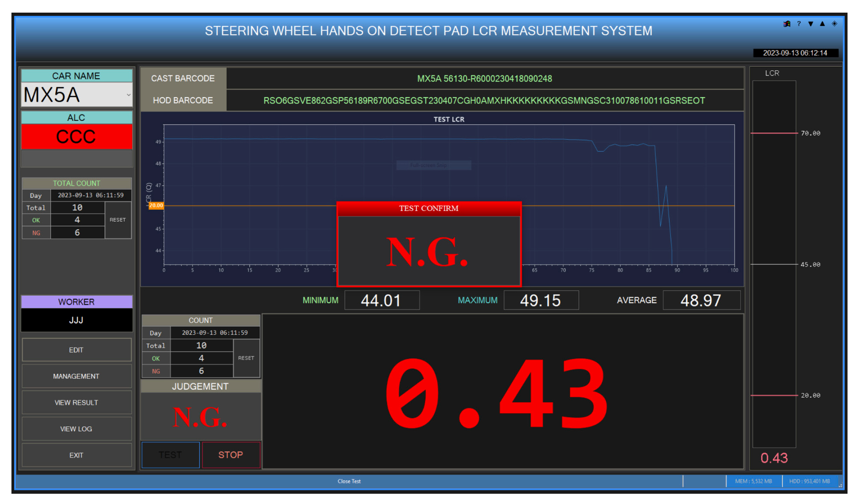Click the upward triangle icon in header
857x504 pixels.
822,24
